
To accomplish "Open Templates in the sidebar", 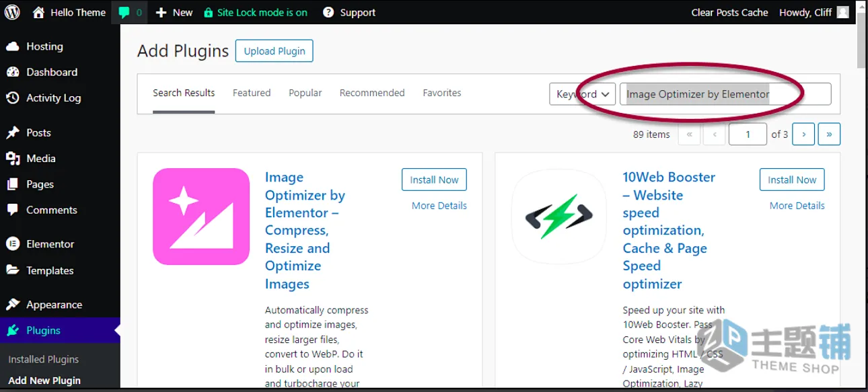I will pos(50,270).
